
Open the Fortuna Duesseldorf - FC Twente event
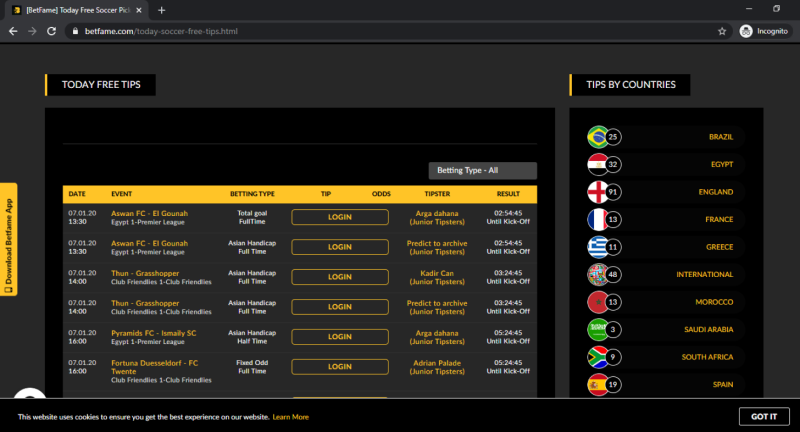coord(155,367)
